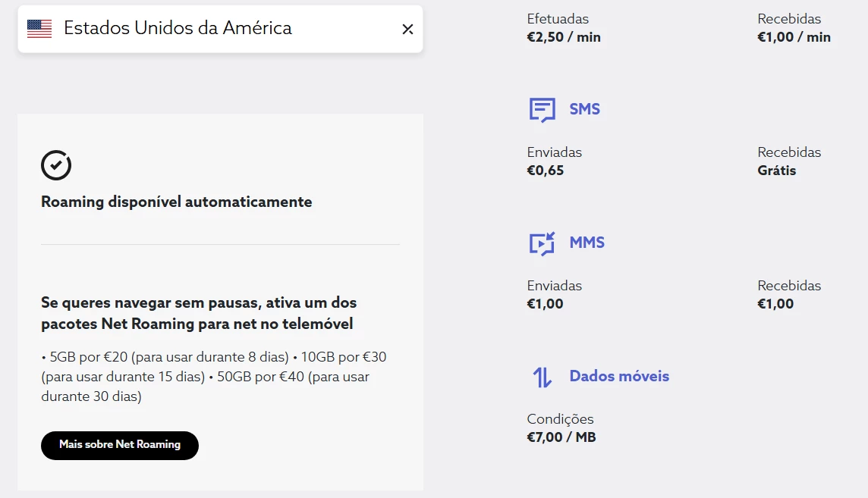Select the SMS section heading
Image resolution: width=868 pixels, height=498 pixels.
coord(584,109)
